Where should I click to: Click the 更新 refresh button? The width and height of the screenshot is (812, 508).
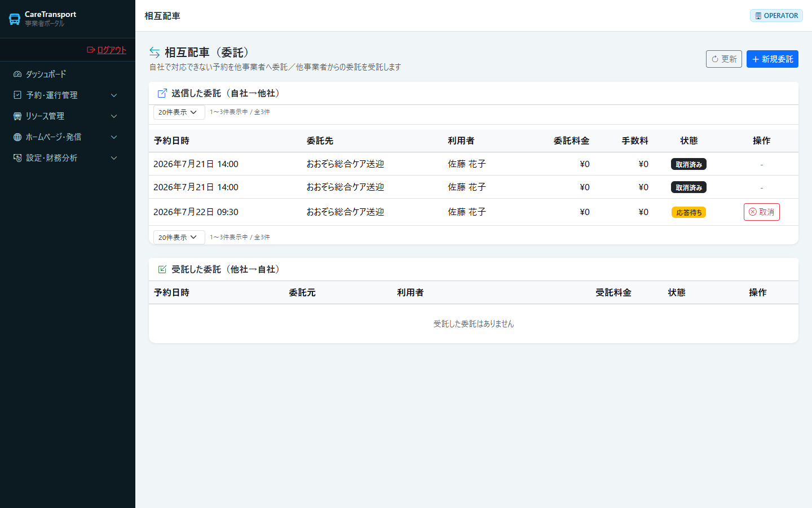(724, 59)
